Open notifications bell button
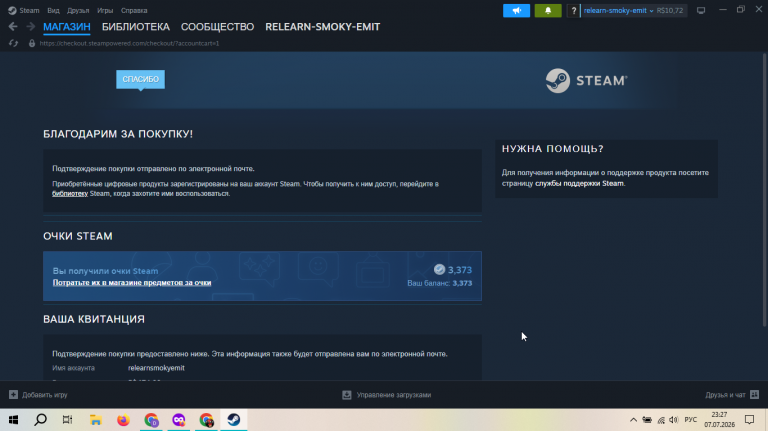This screenshot has height=431, width=768. click(548, 10)
